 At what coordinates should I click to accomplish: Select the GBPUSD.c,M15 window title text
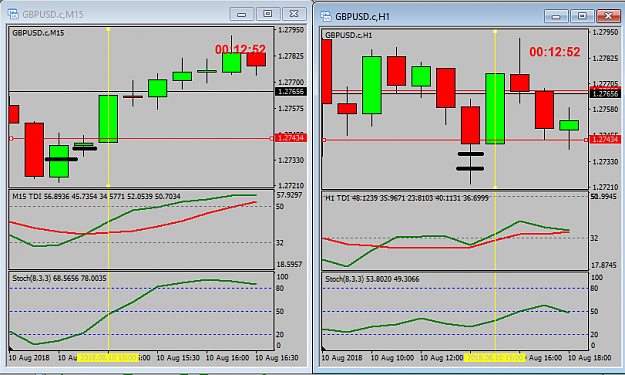[x=53, y=15]
